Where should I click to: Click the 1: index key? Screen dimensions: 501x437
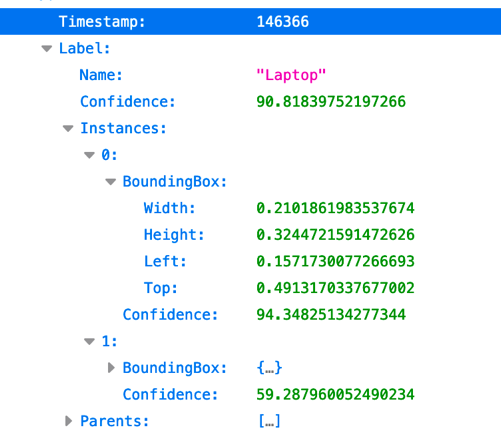click(109, 341)
